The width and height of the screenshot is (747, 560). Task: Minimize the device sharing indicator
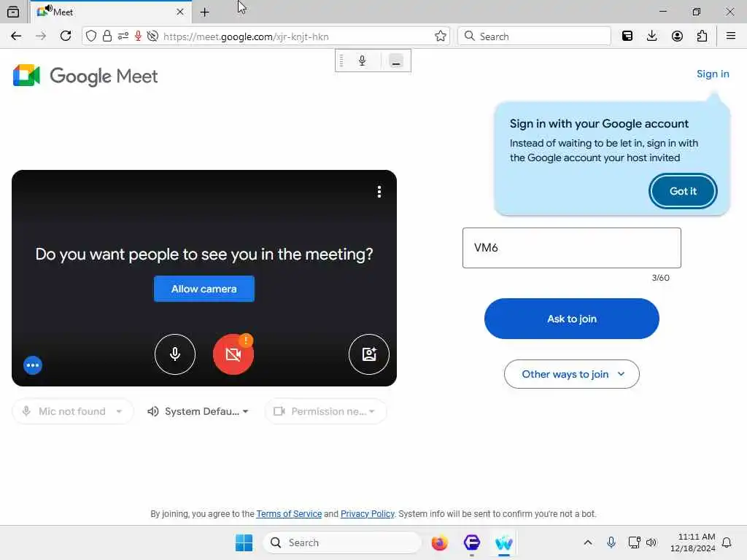click(396, 61)
